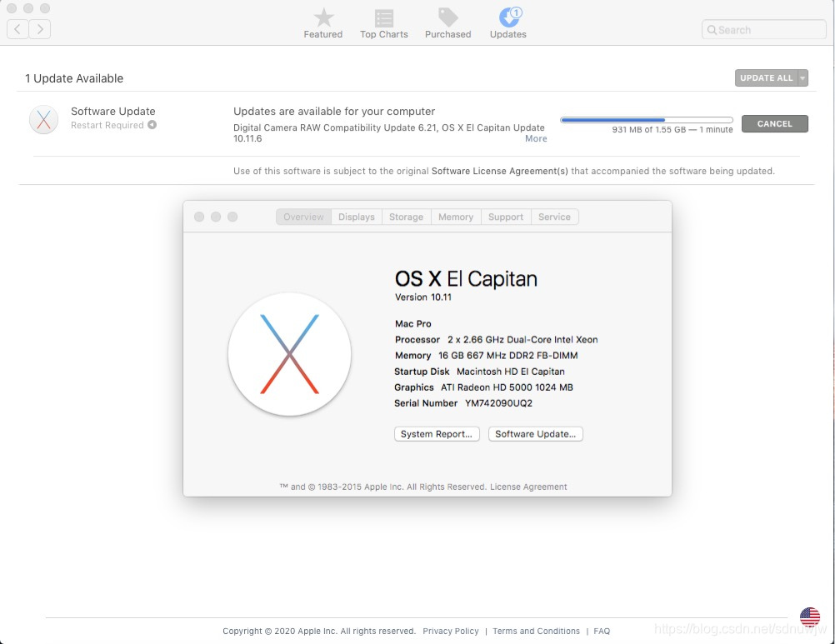Open the Top Charts list icon
This screenshot has height=644, width=835.
tap(384, 18)
